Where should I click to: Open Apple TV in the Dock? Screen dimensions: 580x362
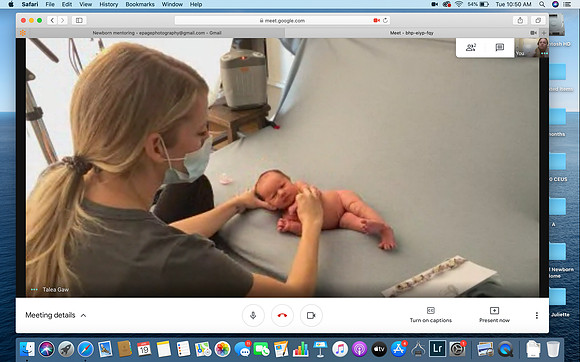[379, 349]
